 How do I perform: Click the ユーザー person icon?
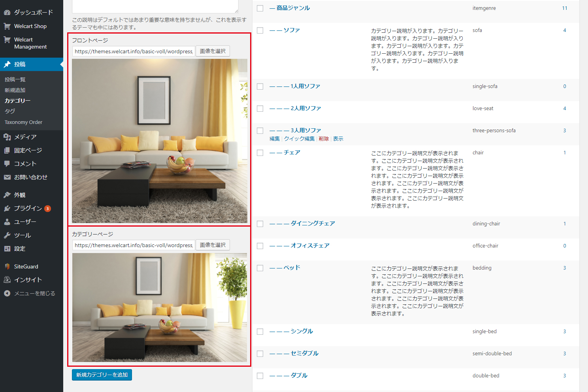(x=7, y=222)
